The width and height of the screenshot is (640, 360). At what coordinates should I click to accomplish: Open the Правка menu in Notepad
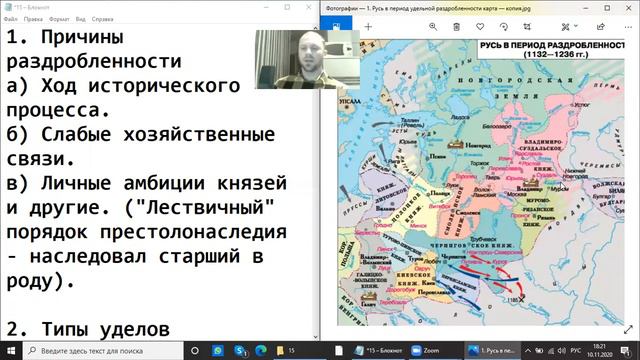point(33,19)
